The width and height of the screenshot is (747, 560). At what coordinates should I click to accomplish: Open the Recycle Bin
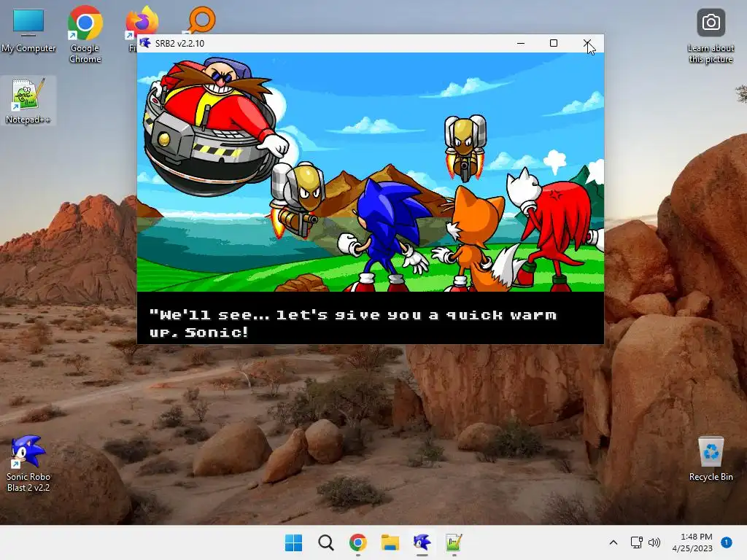pyautogui.click(x=711, y=458)
